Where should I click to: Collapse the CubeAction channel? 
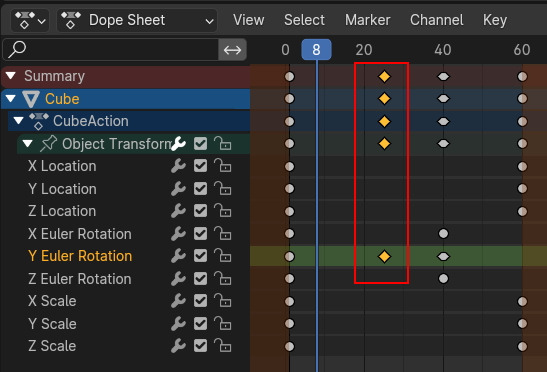(18, 121)
